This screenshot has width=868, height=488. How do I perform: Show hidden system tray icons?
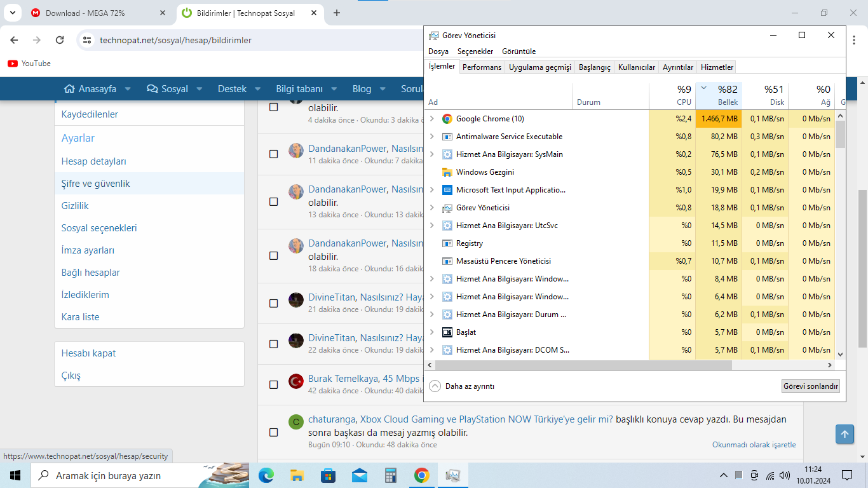(x=723, y=475)
